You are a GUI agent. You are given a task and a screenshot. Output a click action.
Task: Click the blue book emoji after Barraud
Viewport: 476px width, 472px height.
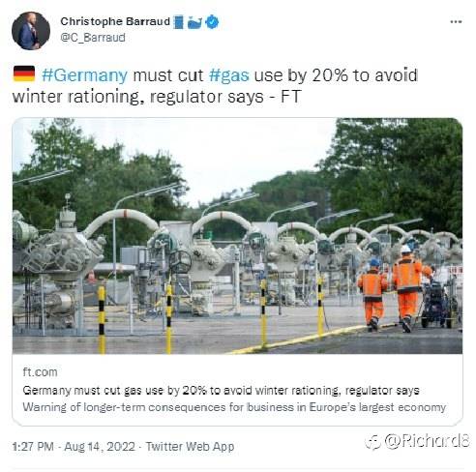click(x=178, y=22)
